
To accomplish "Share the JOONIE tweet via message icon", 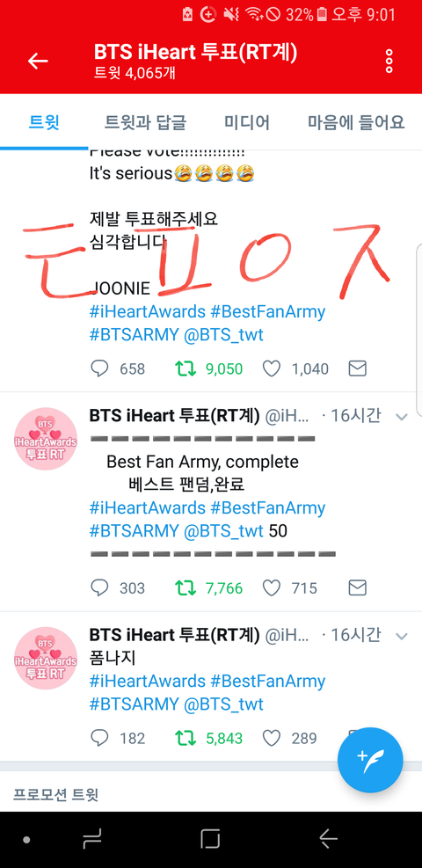I will [358, 368].
